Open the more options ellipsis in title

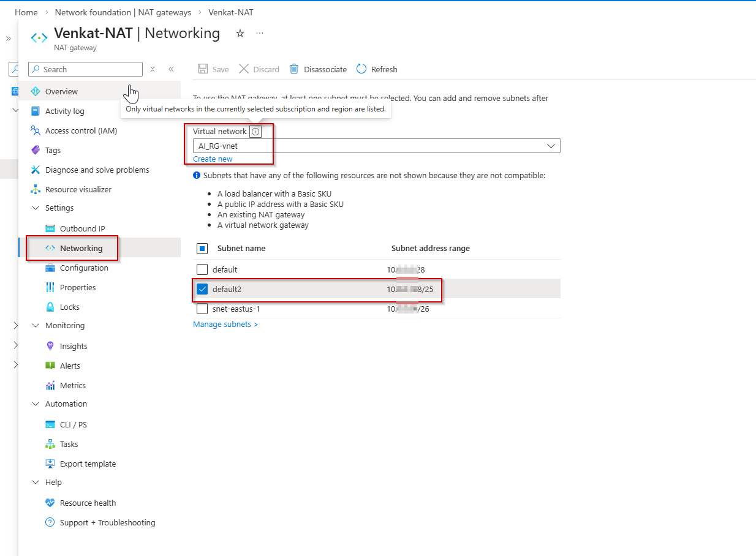point(260,34)
